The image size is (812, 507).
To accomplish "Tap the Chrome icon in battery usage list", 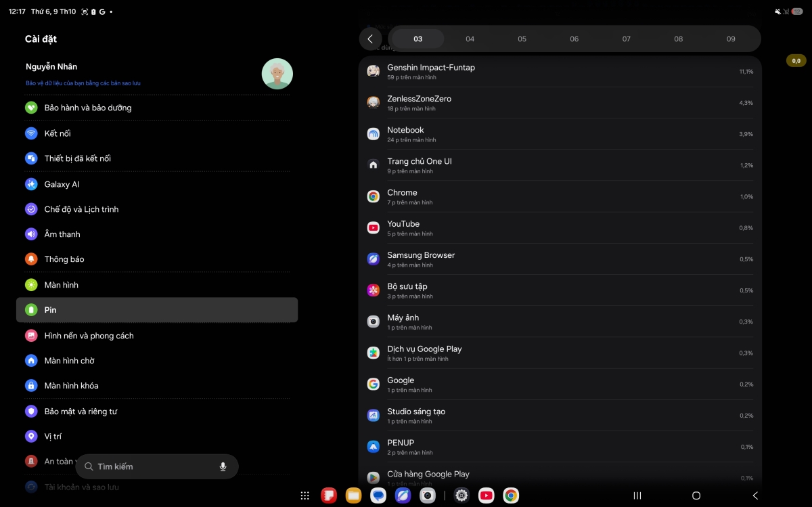I will [373, 196].
